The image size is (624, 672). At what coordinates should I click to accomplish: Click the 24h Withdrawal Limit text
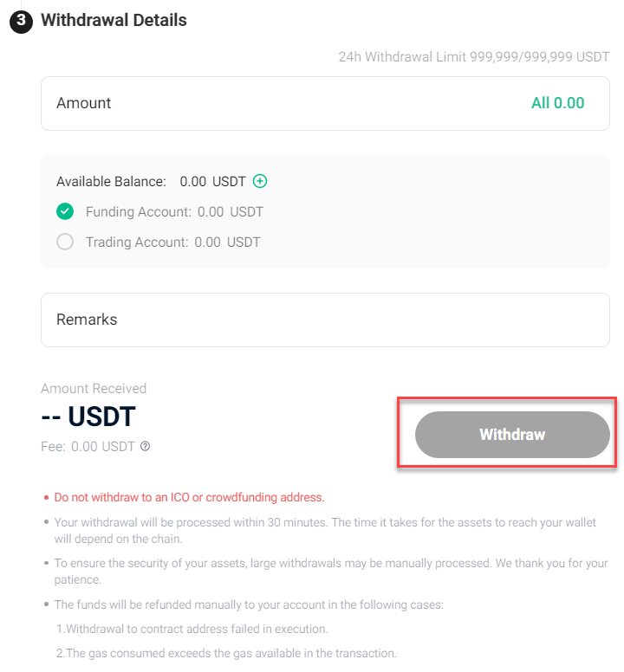pyautogui.click(x=473, y=56)
